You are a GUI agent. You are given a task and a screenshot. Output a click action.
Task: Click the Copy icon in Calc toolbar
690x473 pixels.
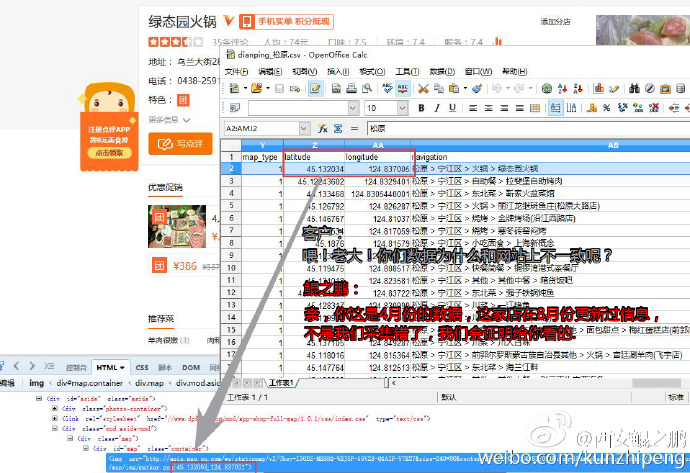(439, 88)
